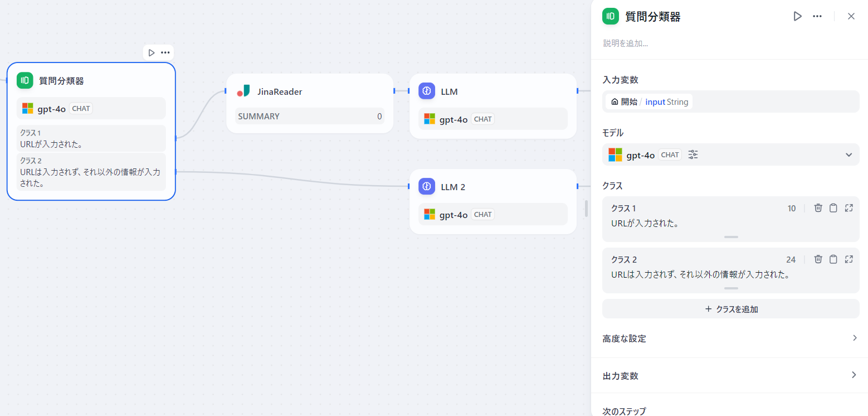Screen dimensions: 868x416
Task: Select the 開始 / input String variable field
Action: (730, 101)
